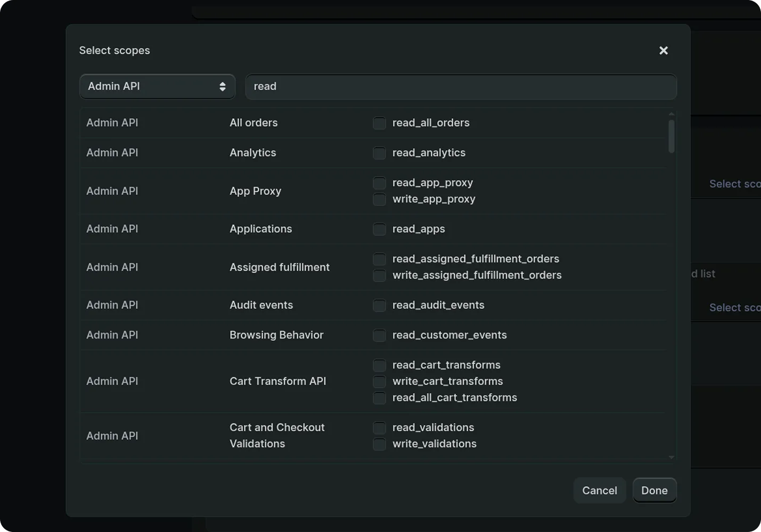
Task: Enable the read_all_orders scope checkbox
Action: [379, 123]
